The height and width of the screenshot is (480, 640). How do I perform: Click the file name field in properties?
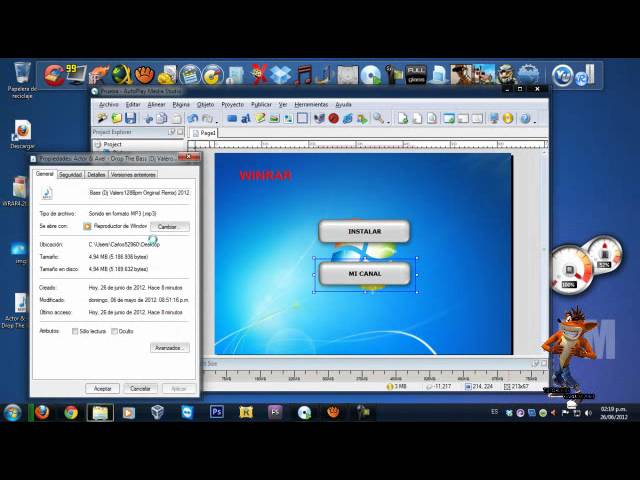pos(139,192)
